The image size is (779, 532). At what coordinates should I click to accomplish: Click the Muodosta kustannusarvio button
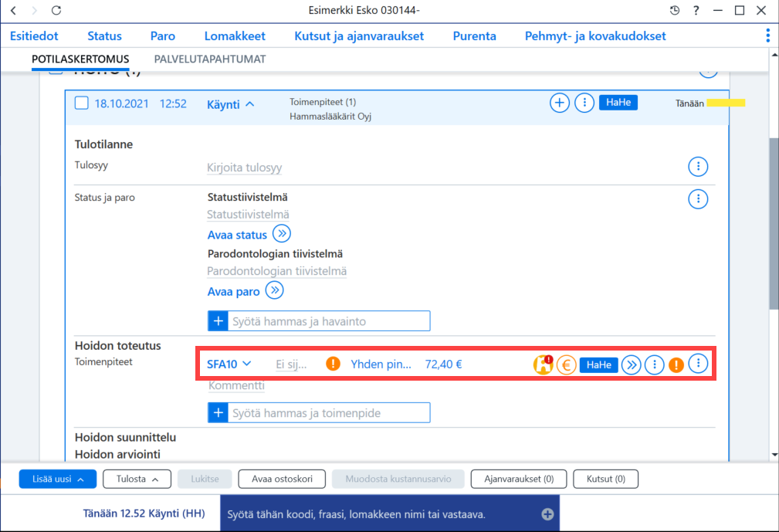pos(398,479)
